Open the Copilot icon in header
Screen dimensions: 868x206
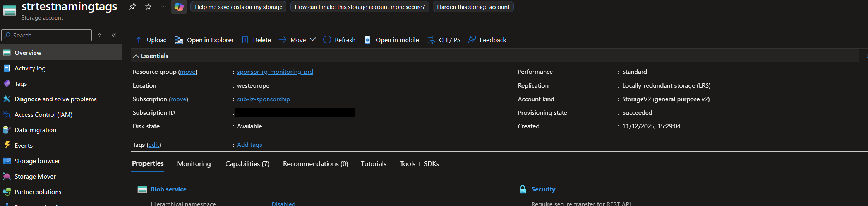[179, 7]
